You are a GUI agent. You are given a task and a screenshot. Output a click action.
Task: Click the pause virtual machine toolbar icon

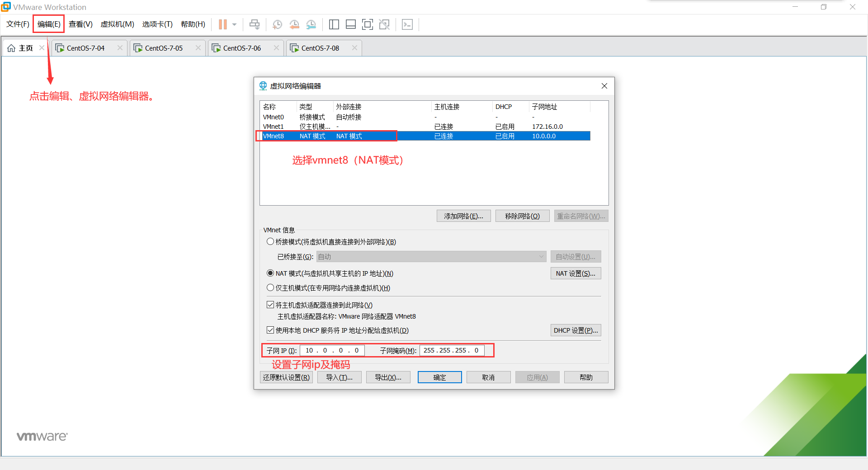tap(223, 24)
